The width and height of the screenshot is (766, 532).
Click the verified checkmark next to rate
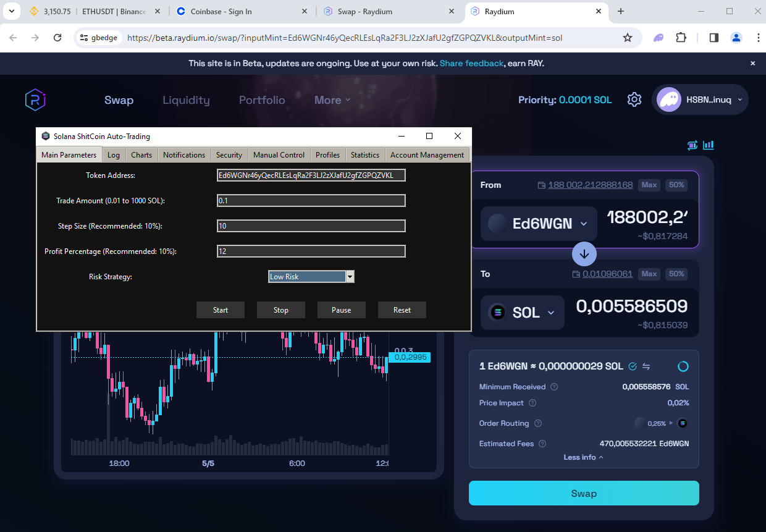click(633, 366)
